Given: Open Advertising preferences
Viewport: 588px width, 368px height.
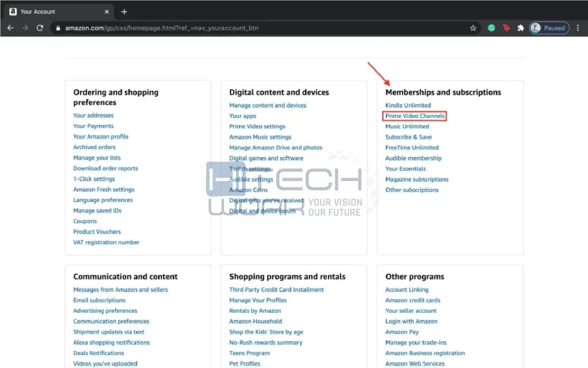Looking at the screenshot, I should click(x=106, y=310).
